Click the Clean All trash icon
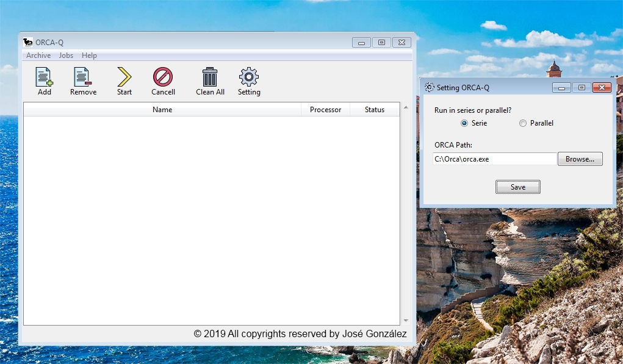 [210, 77]
